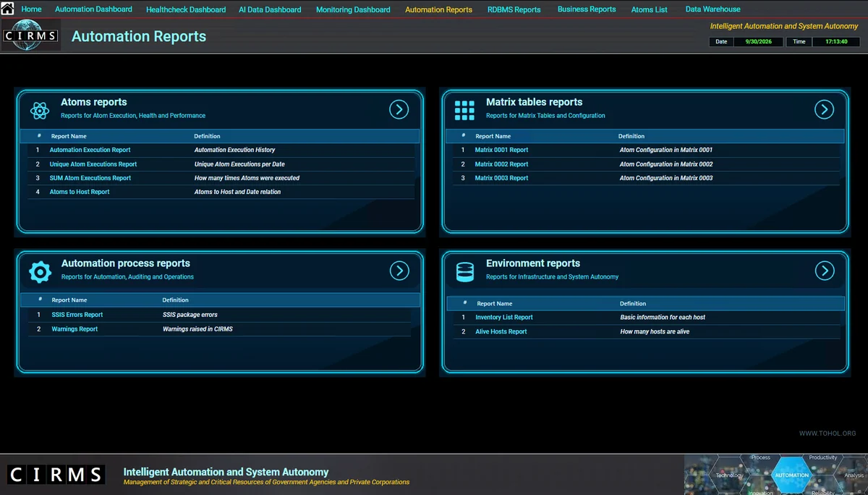Expand Matrix tables reports with arrow
868x495 pixels.
pyautogui.click(x=824, y=109)
